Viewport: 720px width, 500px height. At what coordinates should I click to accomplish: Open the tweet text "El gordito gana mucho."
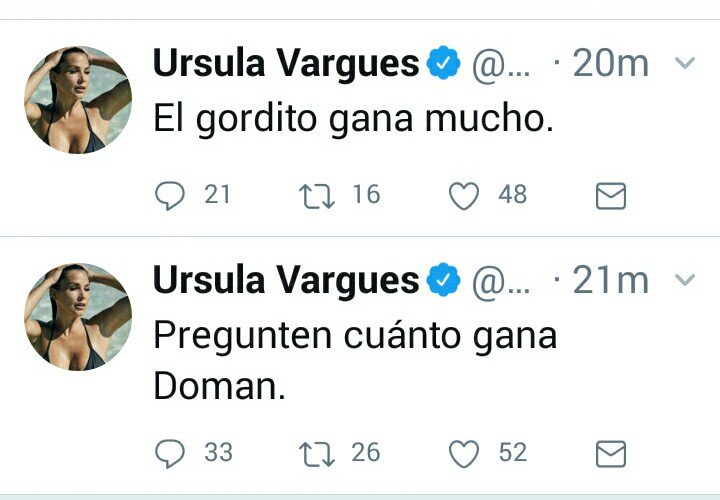[353, 121]
